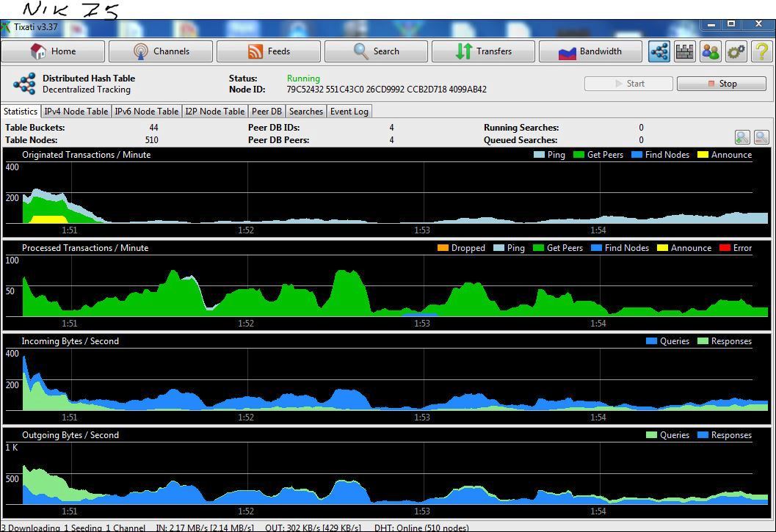Open the firewall brick wall icon
This screenshot has height=532, width=776.
click(x=685, y=51)
